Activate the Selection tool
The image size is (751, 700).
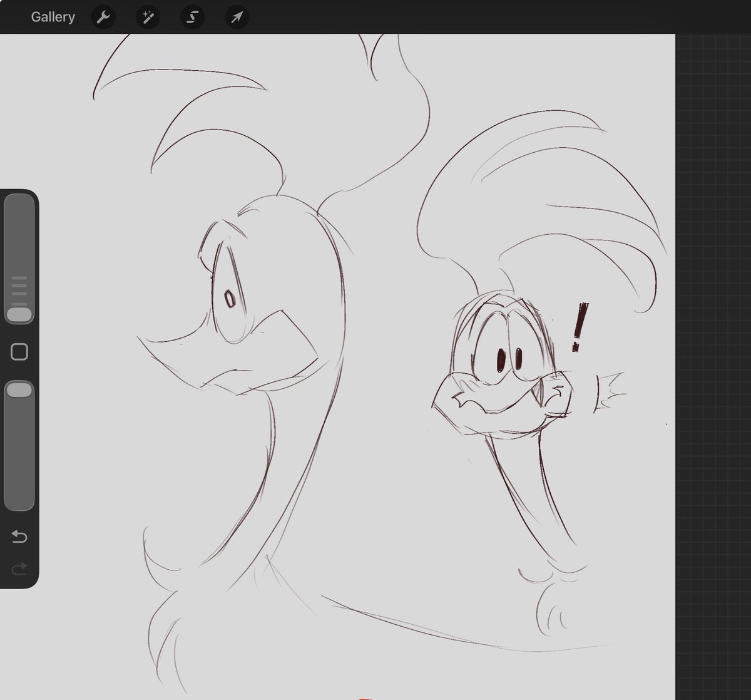point(192,17)
